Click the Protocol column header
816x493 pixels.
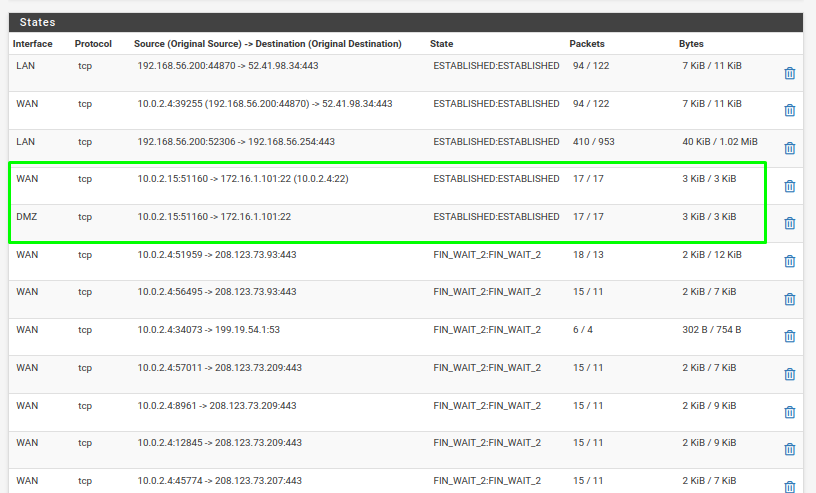[93, 44]
